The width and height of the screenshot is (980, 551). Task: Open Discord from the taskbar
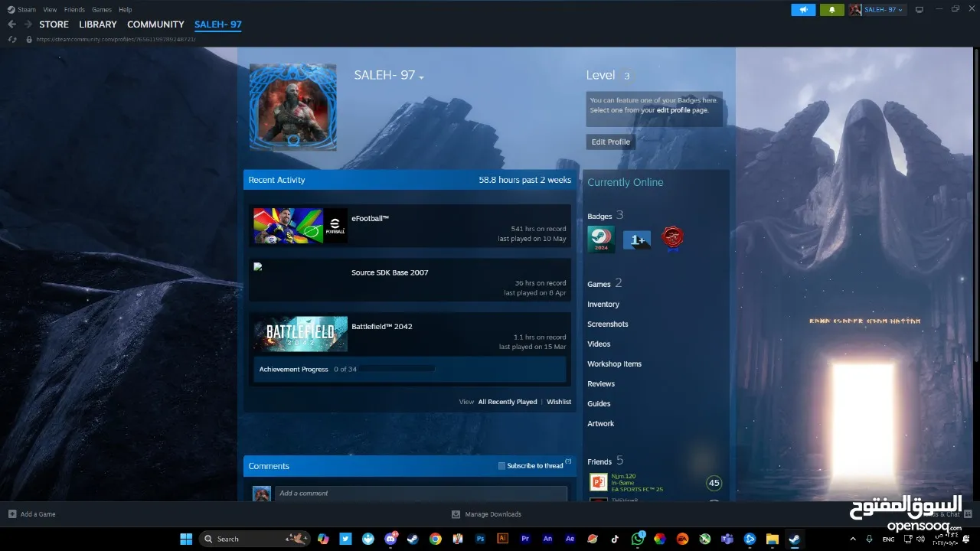[x=390, y=539]
